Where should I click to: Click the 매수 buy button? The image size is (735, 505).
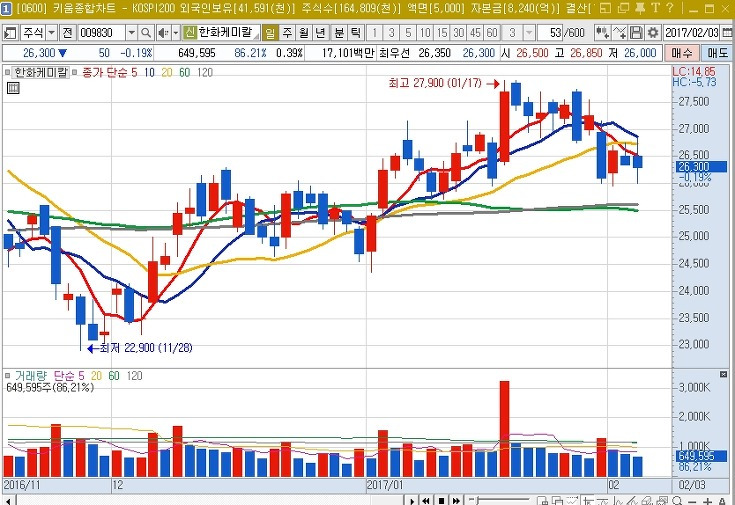[682, 53]
